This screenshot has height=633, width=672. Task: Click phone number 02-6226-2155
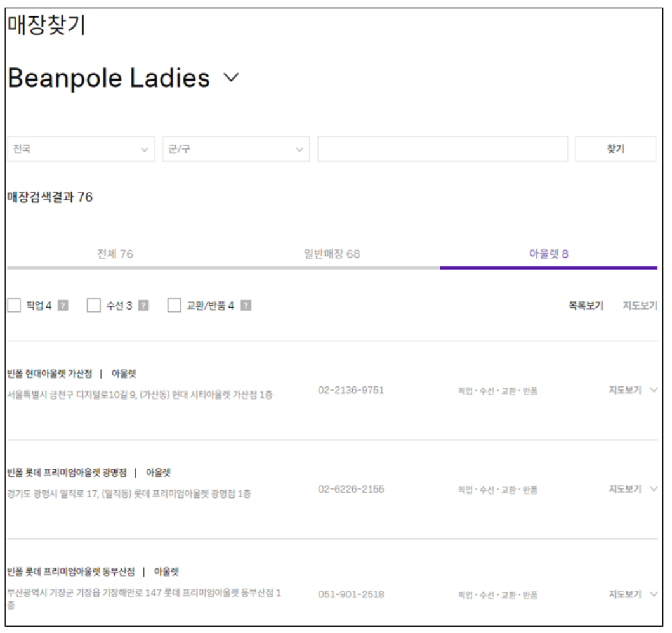[351, 489]
